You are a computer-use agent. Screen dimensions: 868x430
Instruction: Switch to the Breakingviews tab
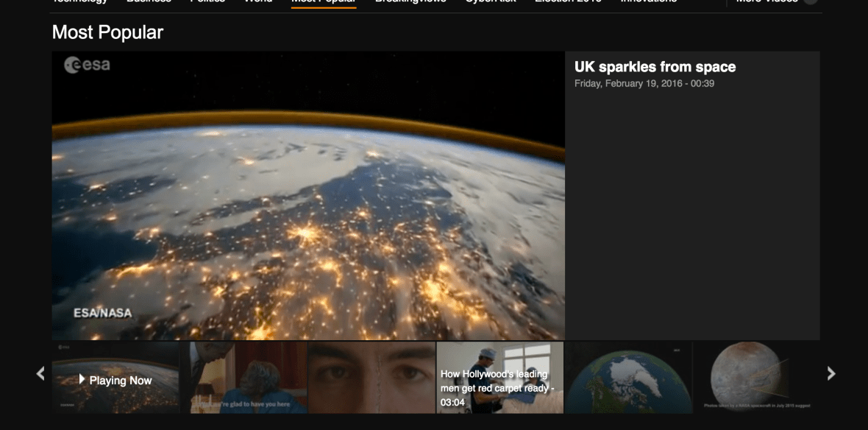(410, 1)
